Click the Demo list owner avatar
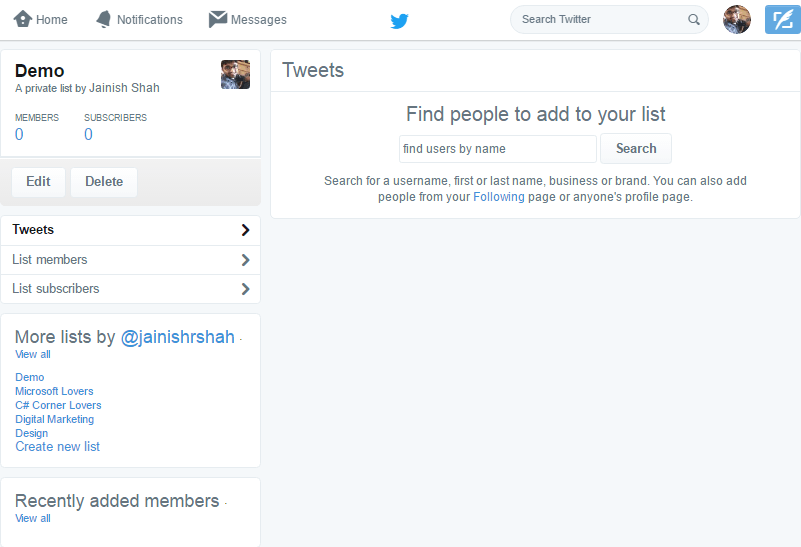This screenshot has width=801, height=547. pos(235,75)
